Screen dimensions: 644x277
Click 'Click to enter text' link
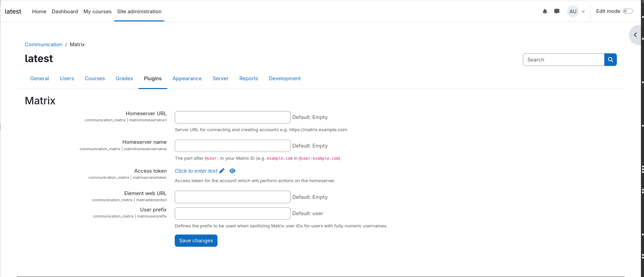(x=196, y=171)
